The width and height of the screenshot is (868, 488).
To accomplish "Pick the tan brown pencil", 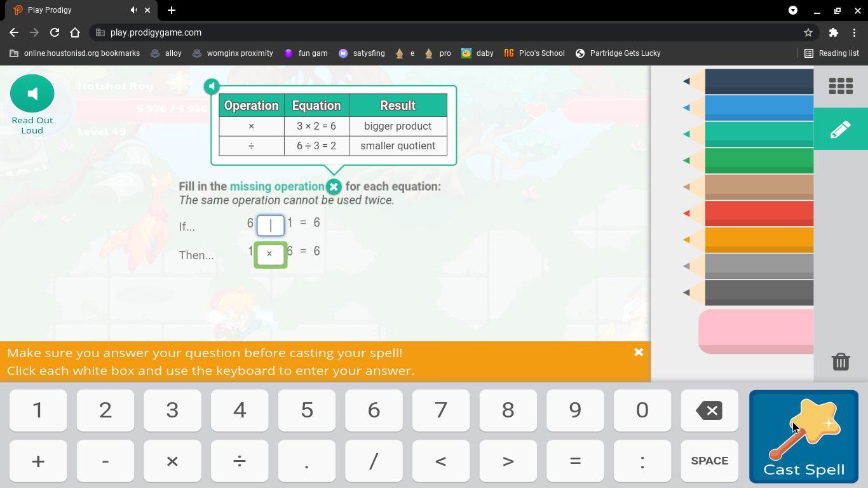I will tap(749, 187).
